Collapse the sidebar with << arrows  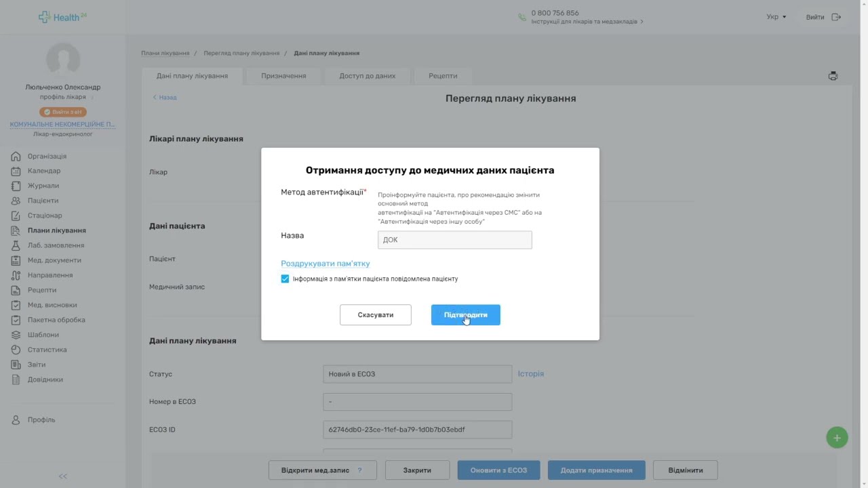[x=62, y=476]
